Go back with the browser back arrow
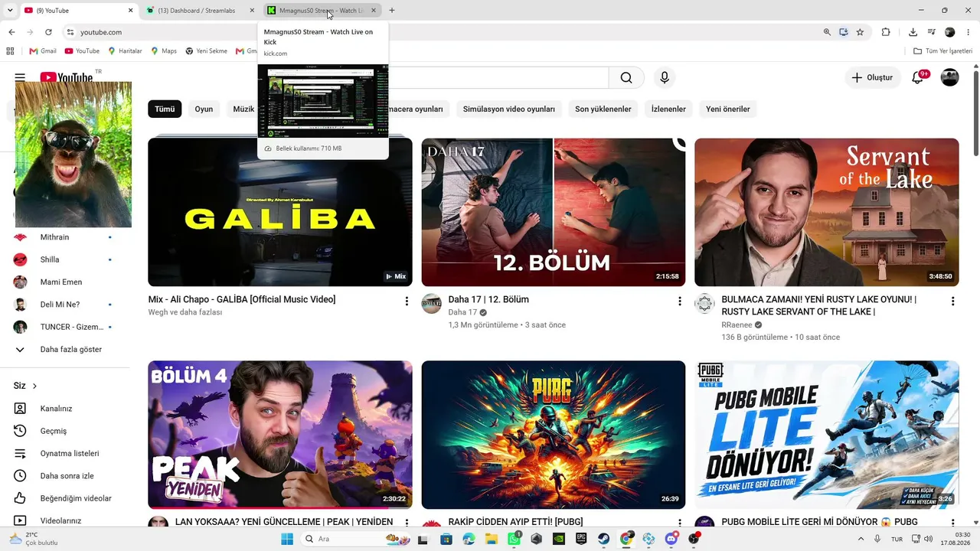980x551 pixels. click(x=11, y=32)
